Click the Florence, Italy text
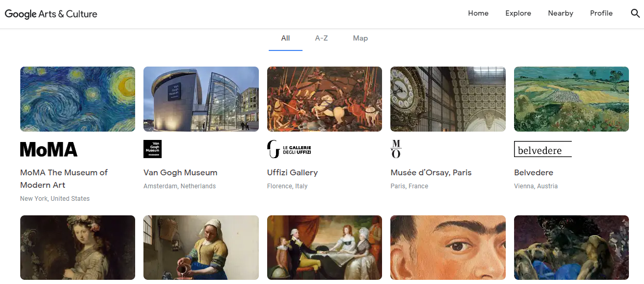Viewport: 644px width, 284px height. tap(287, 186)
